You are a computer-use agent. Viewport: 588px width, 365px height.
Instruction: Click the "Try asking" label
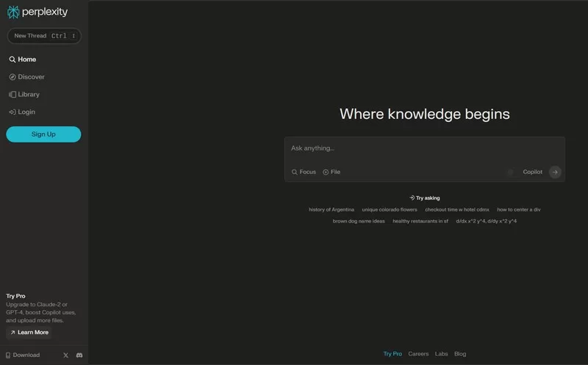(425, 198)
